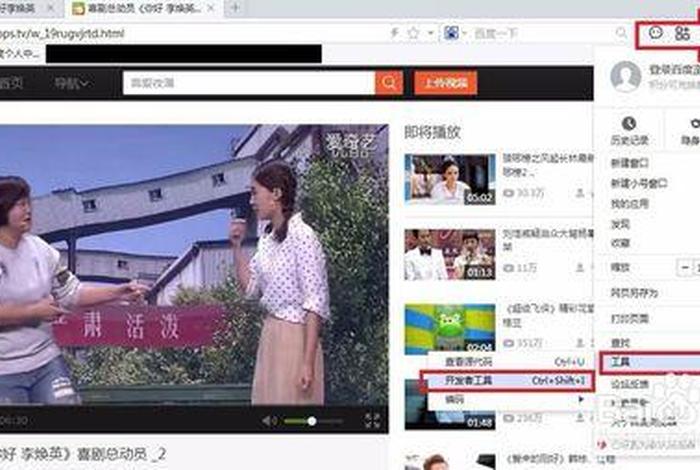Click the title beside the 02:04 thumbnail
The image size is (700, 470).
[x=548, y=315]
